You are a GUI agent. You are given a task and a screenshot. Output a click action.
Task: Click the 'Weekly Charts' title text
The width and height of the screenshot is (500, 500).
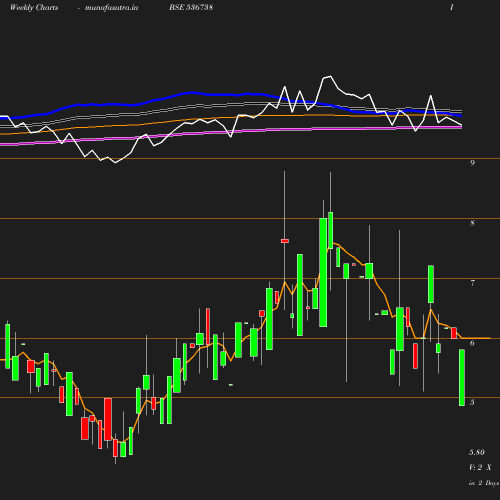coord(34,7)
